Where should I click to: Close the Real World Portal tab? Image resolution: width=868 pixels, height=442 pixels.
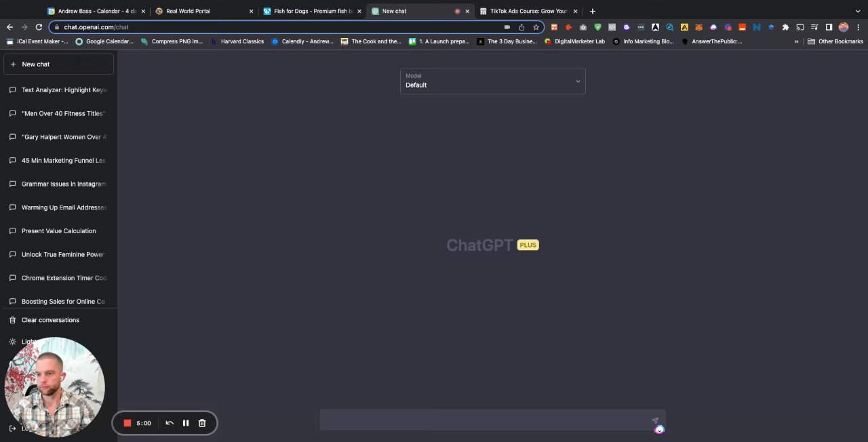pos(251,11)
